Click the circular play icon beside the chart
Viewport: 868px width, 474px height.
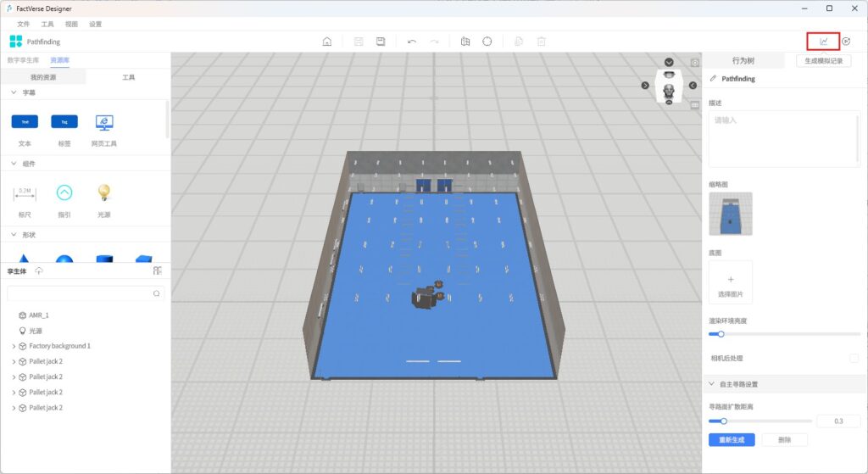[846, 42]
